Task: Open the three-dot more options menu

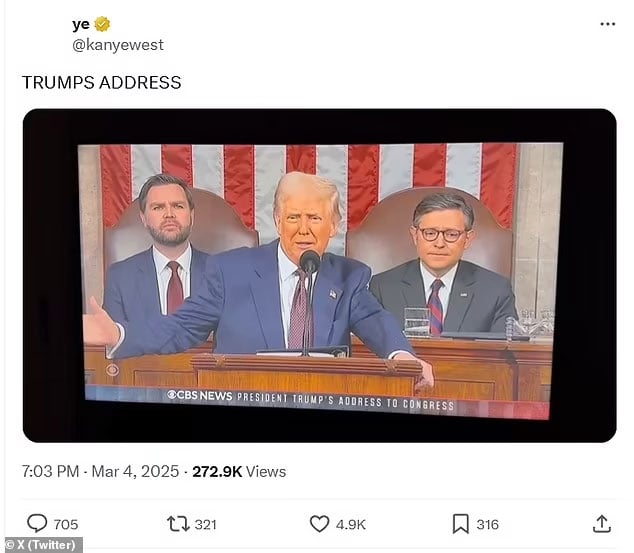Action: tap(607, 24)
